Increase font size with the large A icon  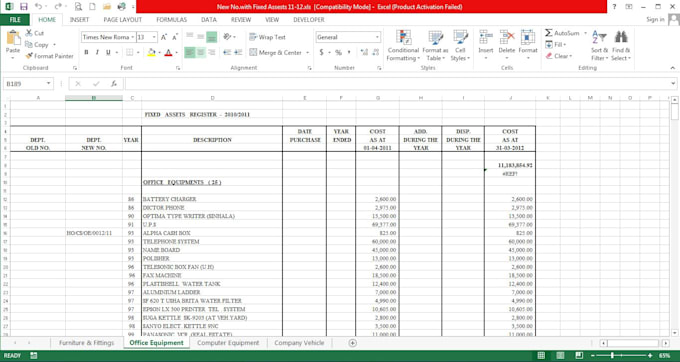point(164,37)
